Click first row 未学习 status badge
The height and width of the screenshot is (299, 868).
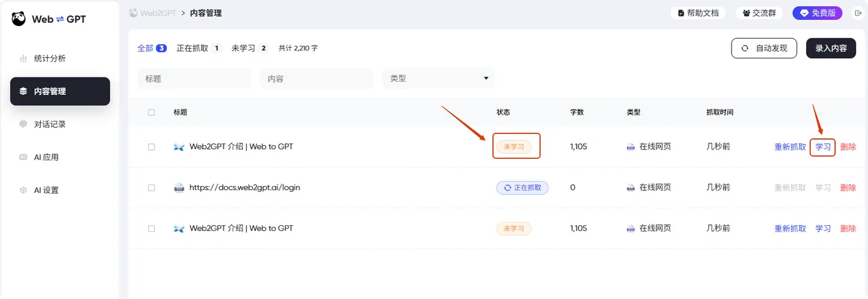[514, 147]
